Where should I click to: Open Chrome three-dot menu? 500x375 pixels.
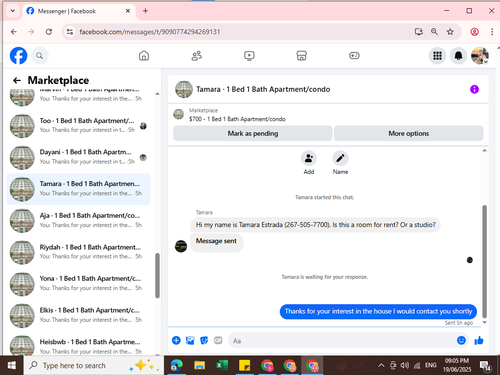[x=492, y=32]
